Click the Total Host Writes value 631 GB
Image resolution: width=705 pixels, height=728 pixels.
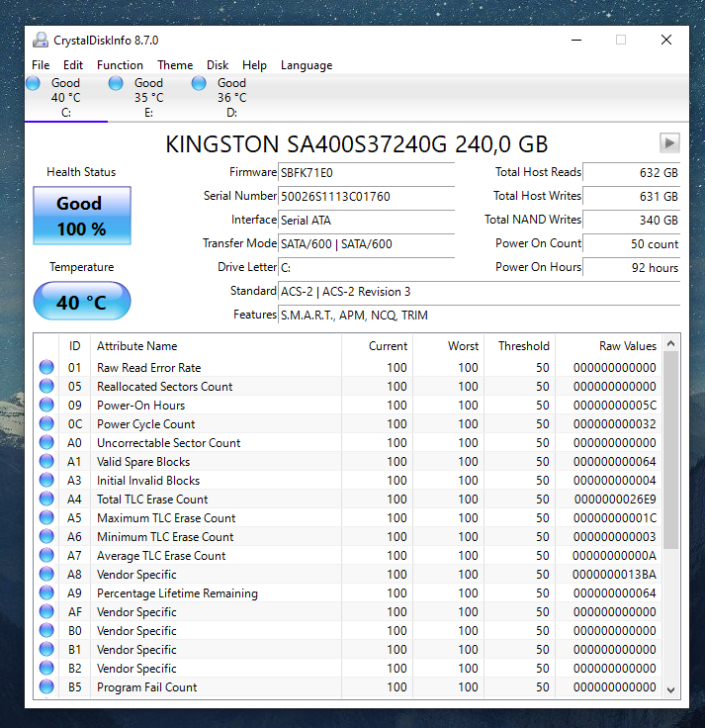(x=631, y=197)
